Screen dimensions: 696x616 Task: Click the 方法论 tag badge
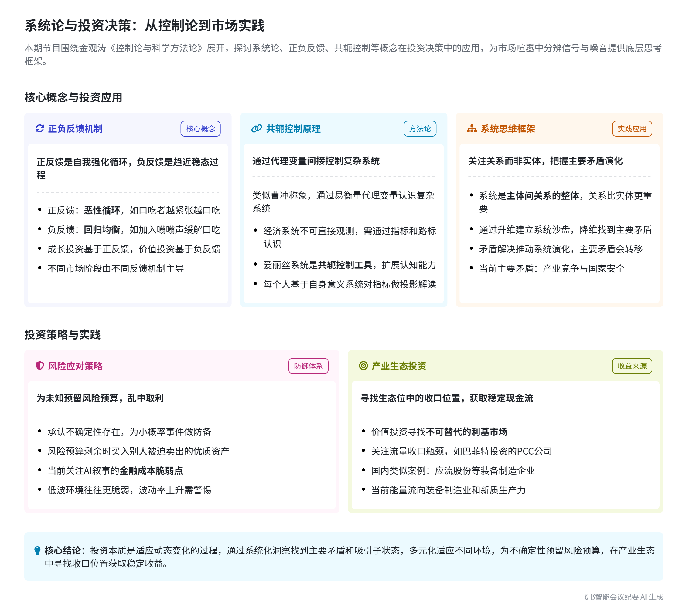pos(419,129)
